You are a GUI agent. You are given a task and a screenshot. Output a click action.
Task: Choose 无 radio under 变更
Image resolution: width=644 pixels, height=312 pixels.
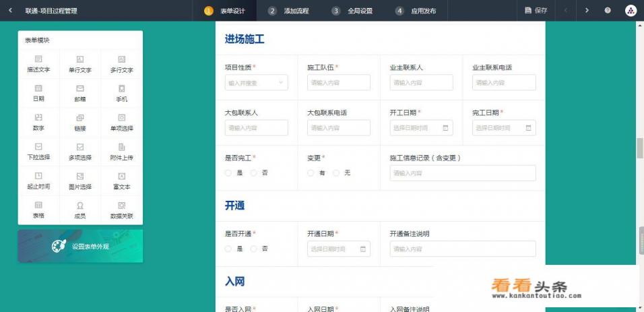(x=336, y=173)
